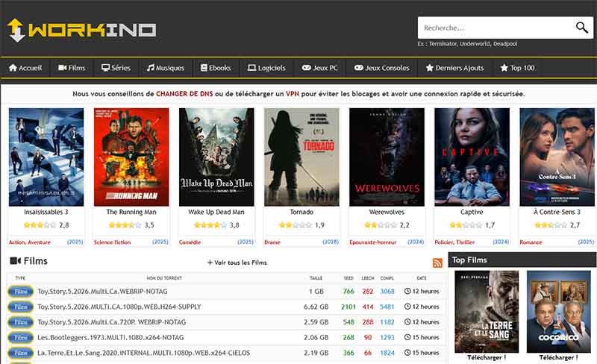Open the Séries menu item
The image size is (597, 364).
tap(116, 68)
